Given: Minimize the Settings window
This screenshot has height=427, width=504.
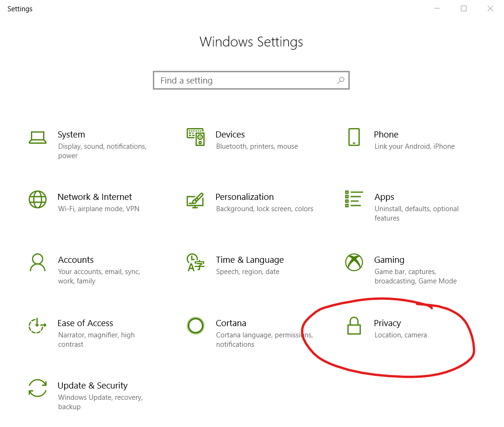Looking at the screenshot, I should 437,8.
